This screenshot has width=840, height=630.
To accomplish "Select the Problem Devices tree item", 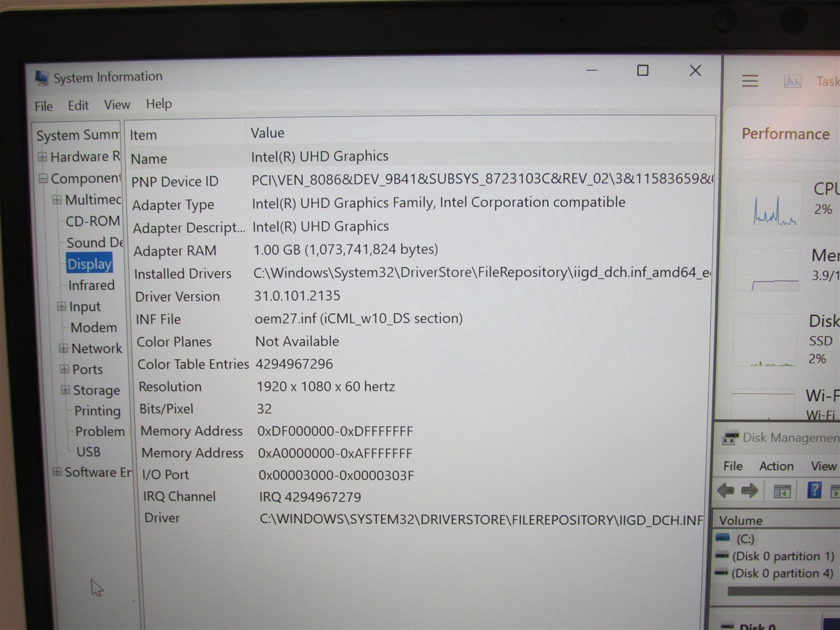I will [x=100, y=432].
